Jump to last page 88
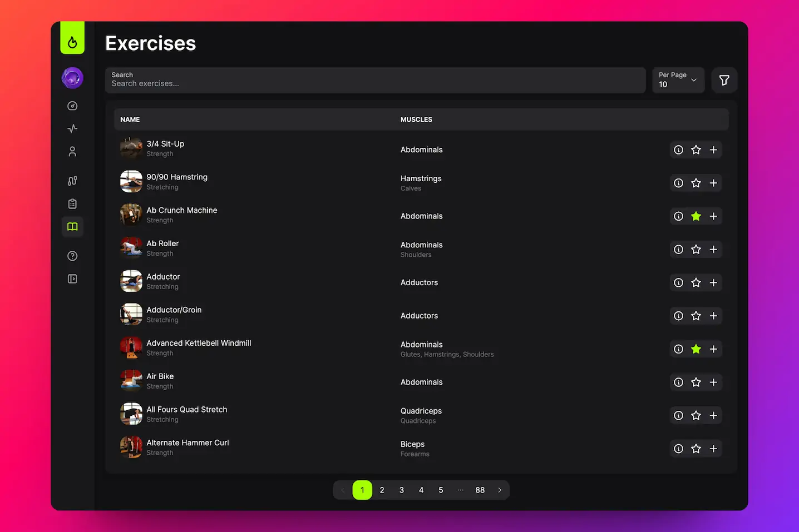The width and height of the screenshot is (799, 532). [x=480, y=490]
